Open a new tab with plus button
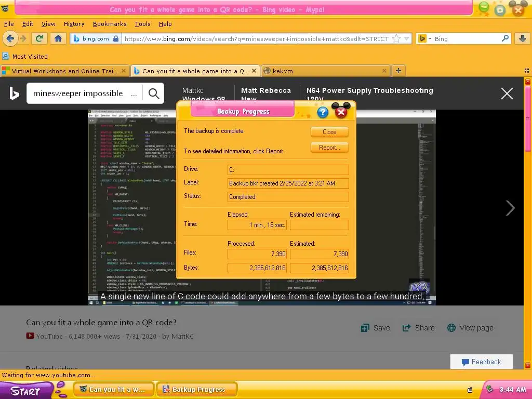The width and height of the screenshot is (532, 399). pos(398,71)
